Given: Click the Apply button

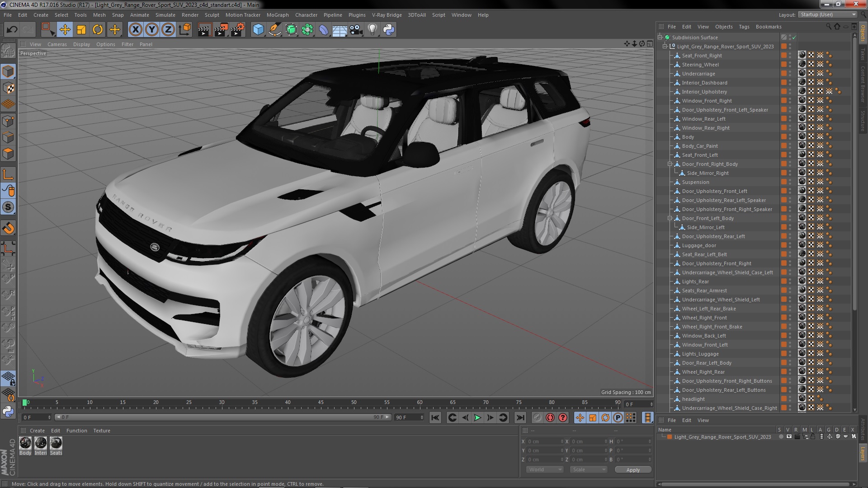Looking at the screenshot, I should [x=633, y=470].
